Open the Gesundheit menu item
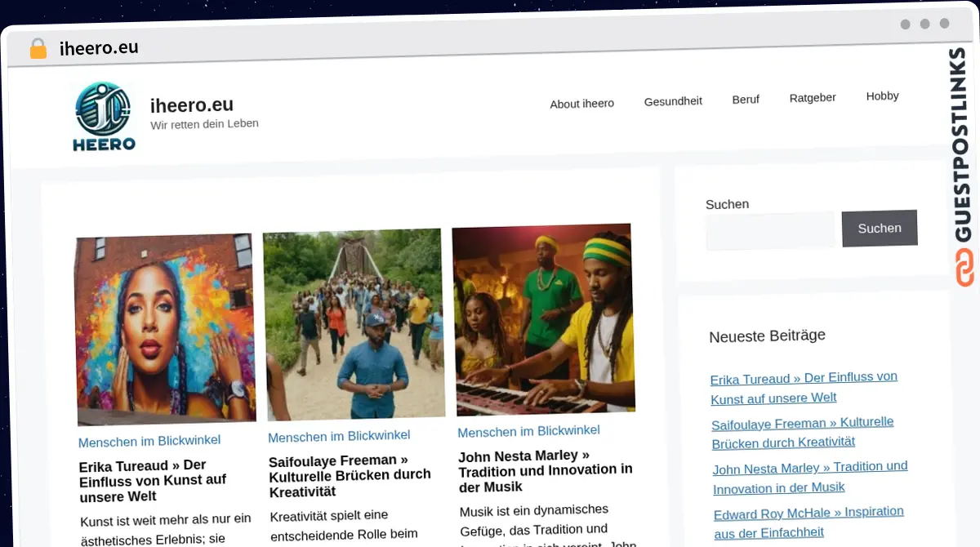Screen dimensions: 980x547 (x=673, y=101)
